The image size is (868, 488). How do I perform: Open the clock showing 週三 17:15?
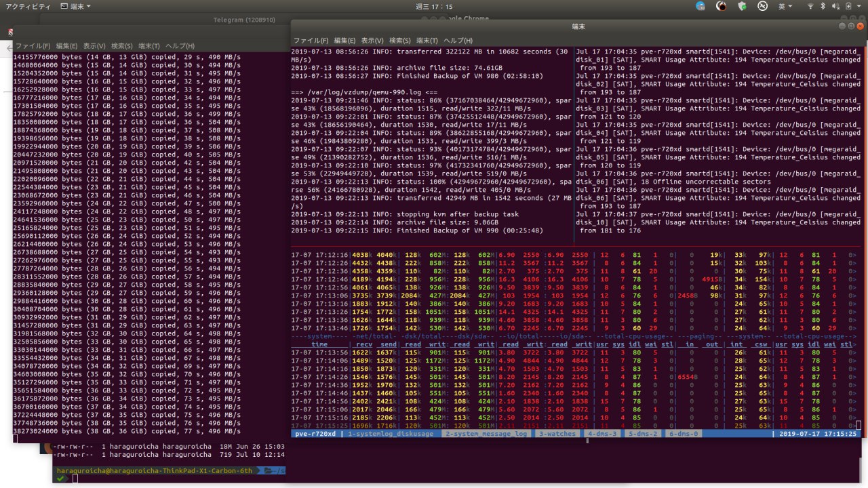pyautogui.click(x=434, y=6)
